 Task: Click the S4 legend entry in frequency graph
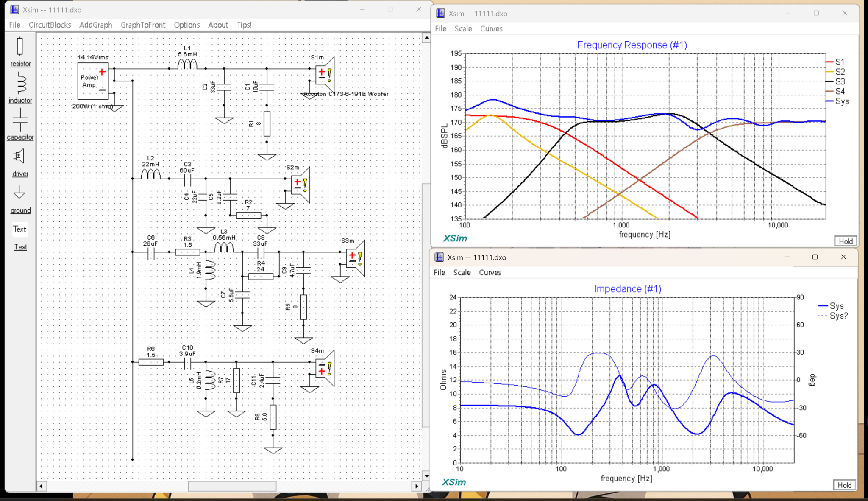pyautogui.click(x=835, y=91)
